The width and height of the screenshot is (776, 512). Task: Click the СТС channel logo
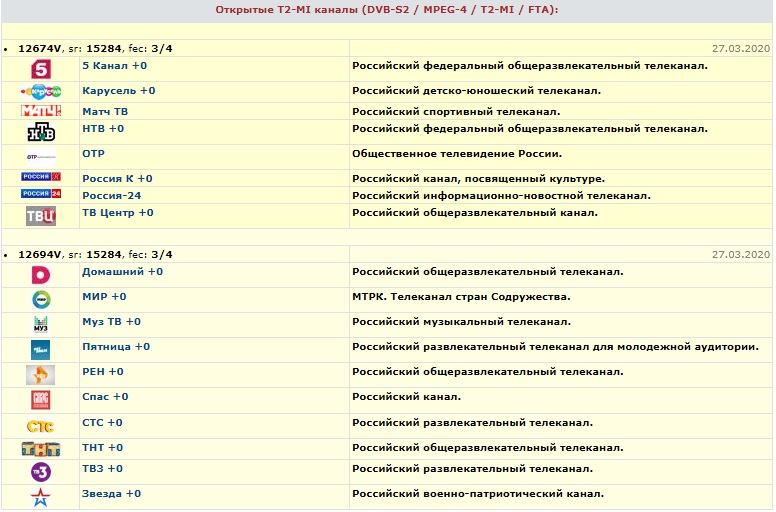(x=41, y=426)
